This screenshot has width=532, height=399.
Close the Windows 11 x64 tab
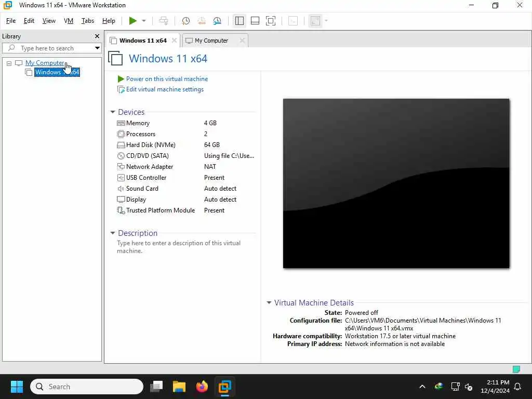[x=175, y=41]
